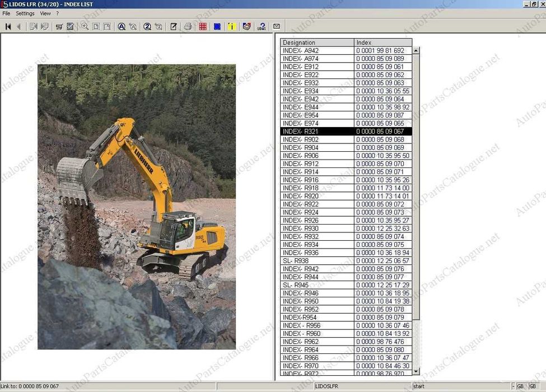Select row INDEX- R944
The width and height of the screenshot is (546, 392).
pos(346,277)
